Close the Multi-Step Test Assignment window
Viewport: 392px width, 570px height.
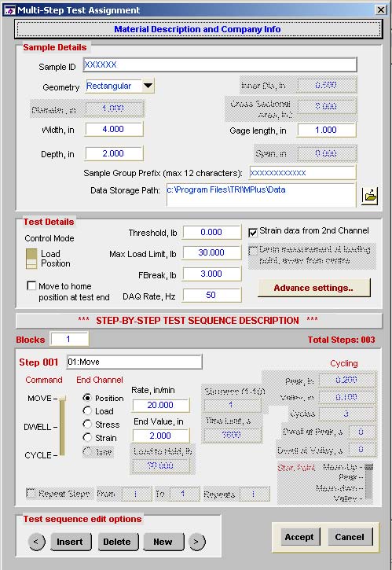(x=381, y=9)
